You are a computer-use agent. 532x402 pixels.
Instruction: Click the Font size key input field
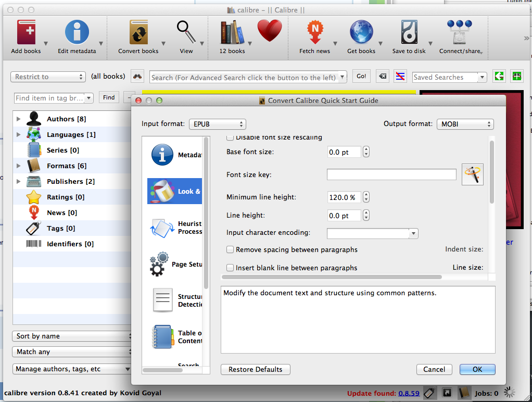click(391, 174)
